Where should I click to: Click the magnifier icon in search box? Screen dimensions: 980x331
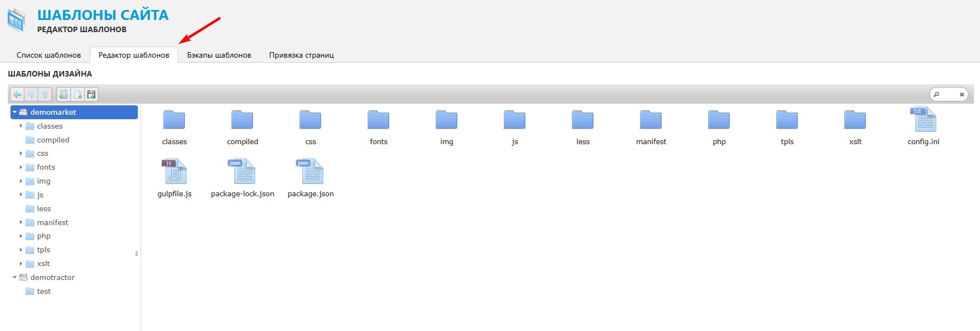tap(936, 94)
